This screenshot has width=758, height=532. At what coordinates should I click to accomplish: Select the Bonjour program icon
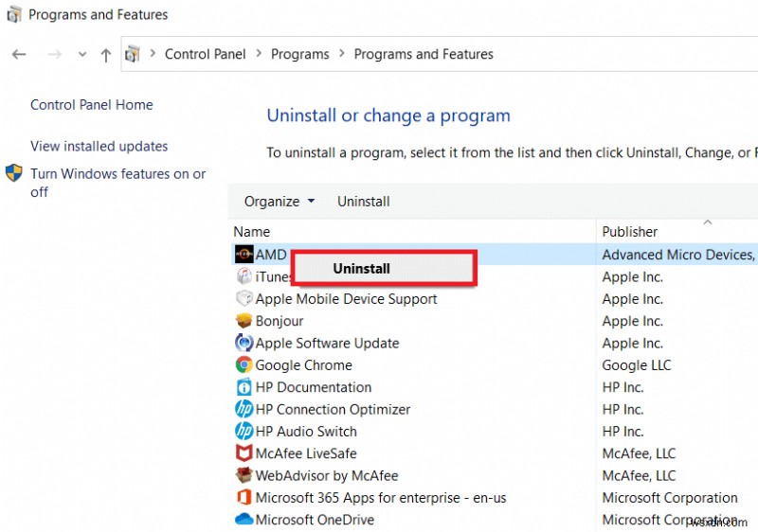[244, 321]
